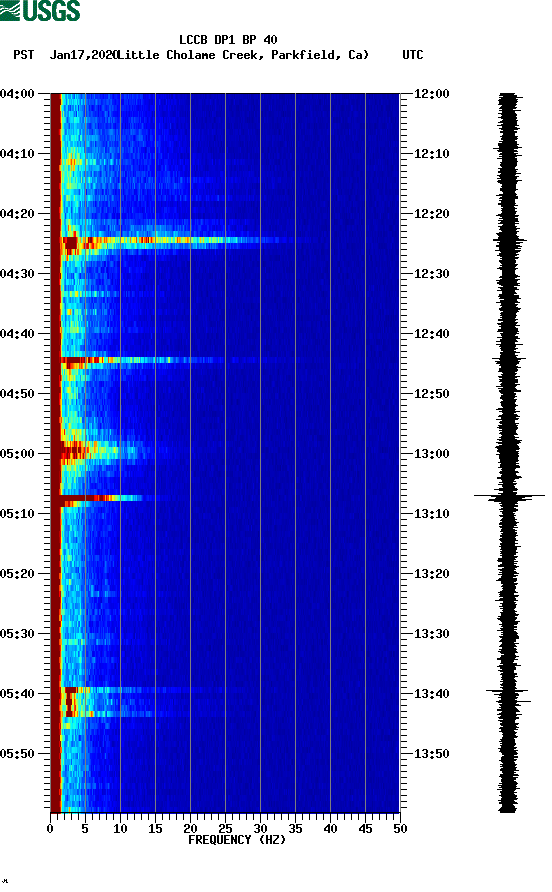552x892 pixels.
Task: Click the '30' frequency axis label
Action: click(261, 829)
